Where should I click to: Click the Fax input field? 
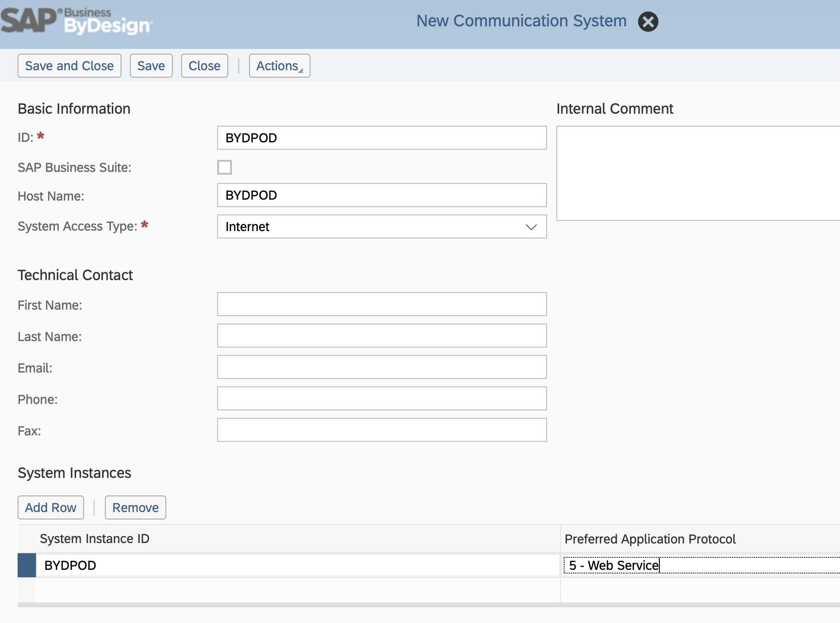click(x=382, y=430)
